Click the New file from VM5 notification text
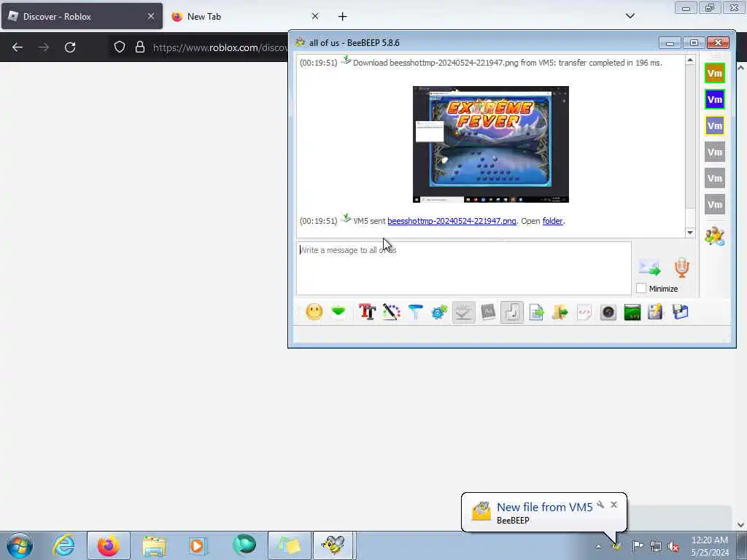The width and height of the screenshot is (747, 560). click(544, 507)
